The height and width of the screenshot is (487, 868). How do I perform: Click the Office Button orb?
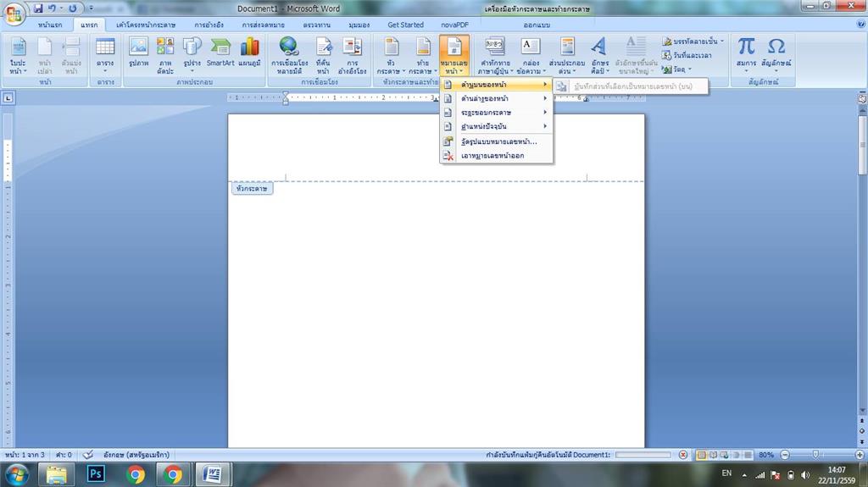(x=14, y=14)
